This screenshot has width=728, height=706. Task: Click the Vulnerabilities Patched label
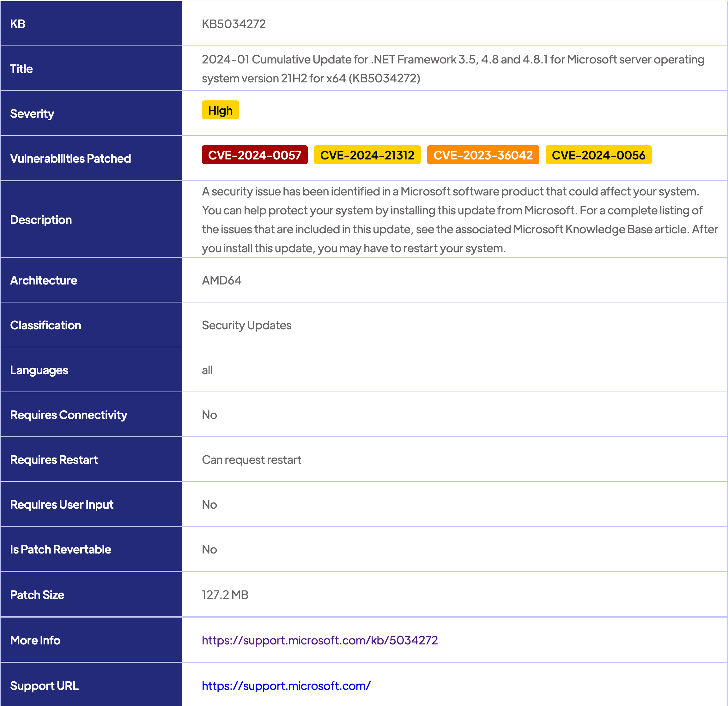pos(70,159)
